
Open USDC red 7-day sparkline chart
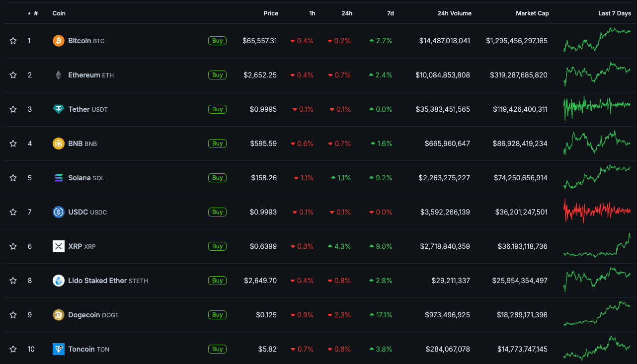[x=597, y=211]
